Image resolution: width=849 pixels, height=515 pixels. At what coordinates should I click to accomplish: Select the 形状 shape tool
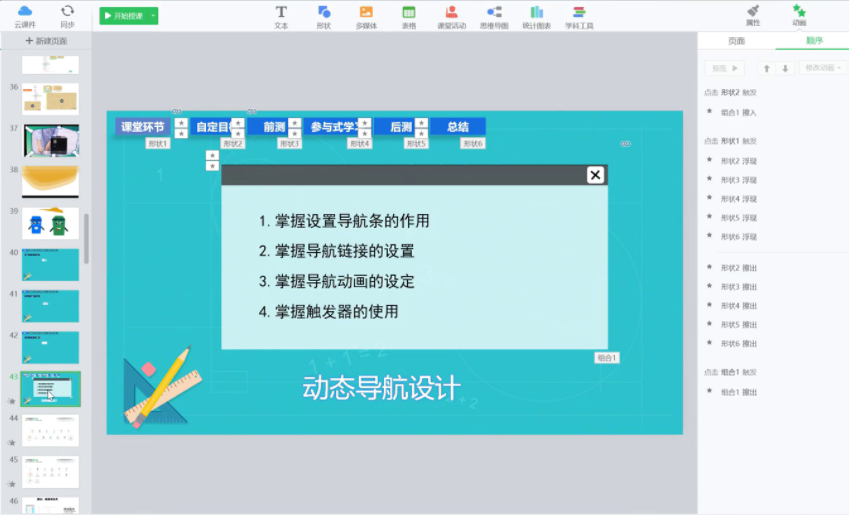(324, 17)
